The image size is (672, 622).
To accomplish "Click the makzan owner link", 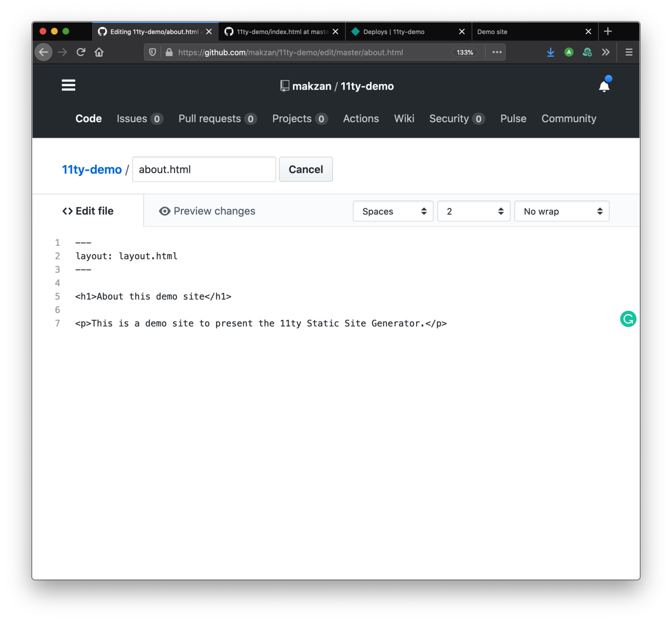I will pos(312,86).
